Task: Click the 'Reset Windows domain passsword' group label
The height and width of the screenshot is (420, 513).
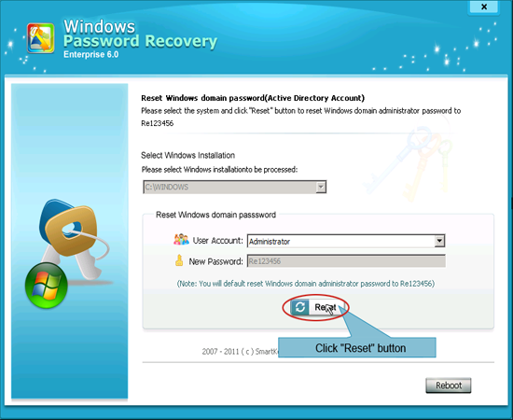Action: pos(216,215)
